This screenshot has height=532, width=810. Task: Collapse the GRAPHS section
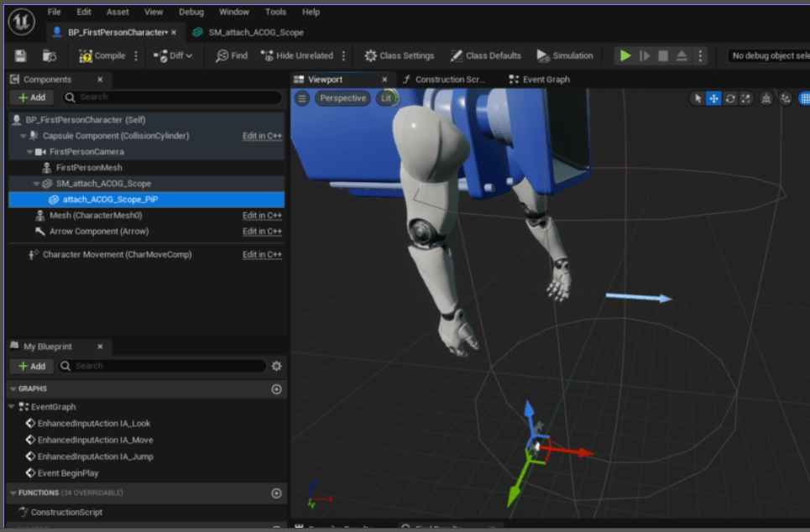(13, 389)
